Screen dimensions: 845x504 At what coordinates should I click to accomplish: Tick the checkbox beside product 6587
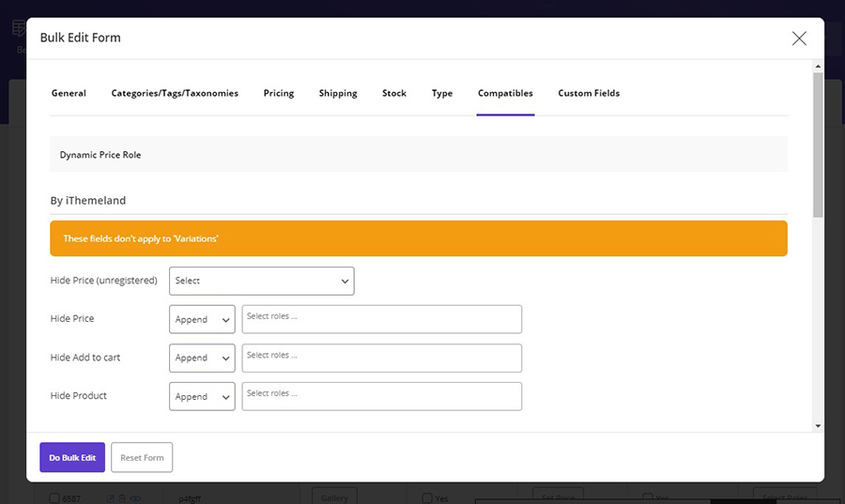click(x=54, y=498)
